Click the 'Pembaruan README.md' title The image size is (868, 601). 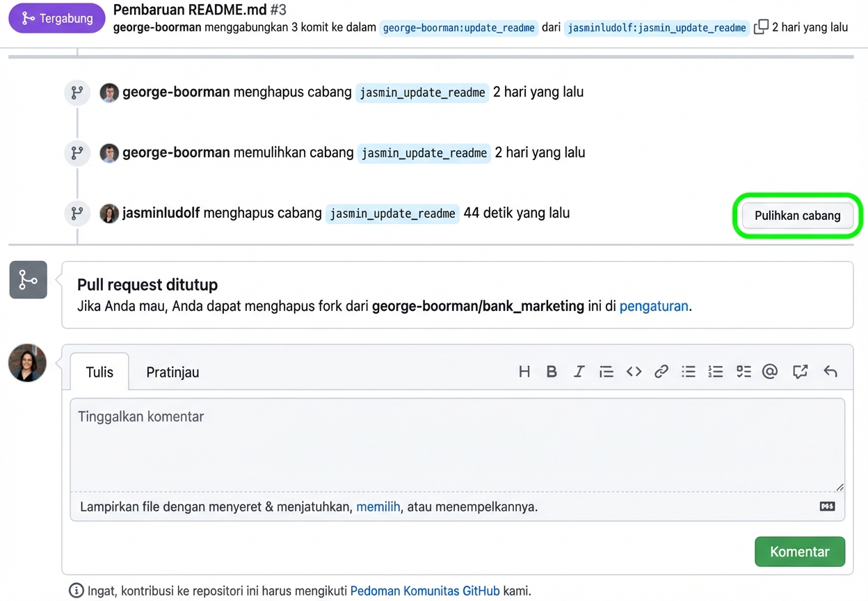click(190, 10)
